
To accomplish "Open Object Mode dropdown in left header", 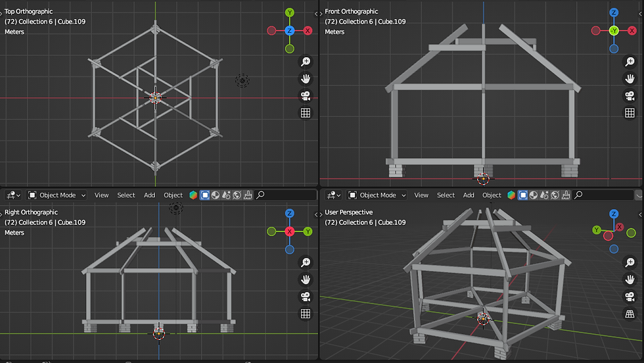I will click(x=57, y=195).
